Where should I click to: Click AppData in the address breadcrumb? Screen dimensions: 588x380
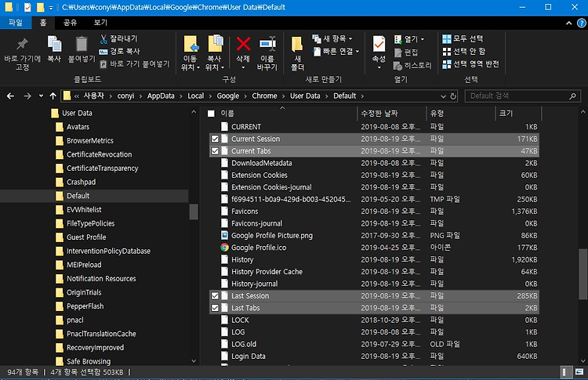click(x=161, y=96)
